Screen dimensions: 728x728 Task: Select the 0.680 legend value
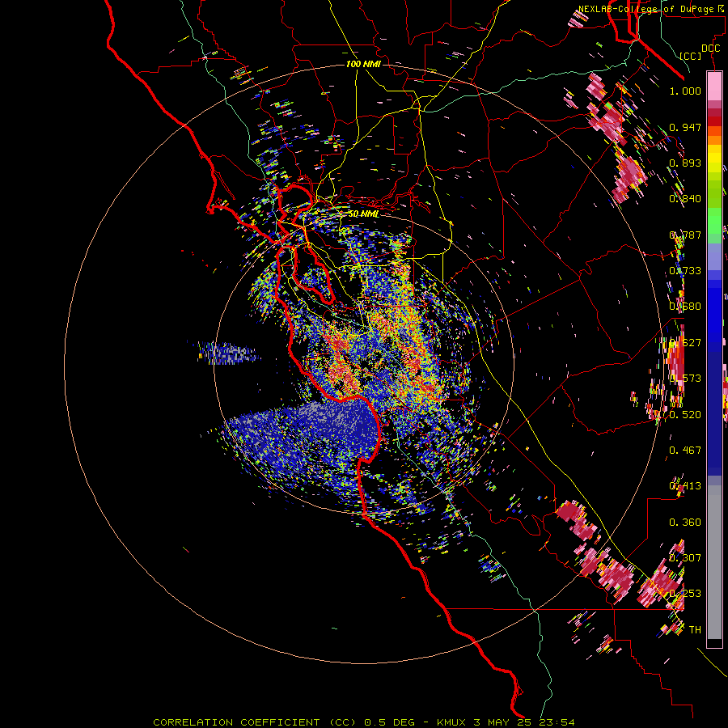pos(685,307)
